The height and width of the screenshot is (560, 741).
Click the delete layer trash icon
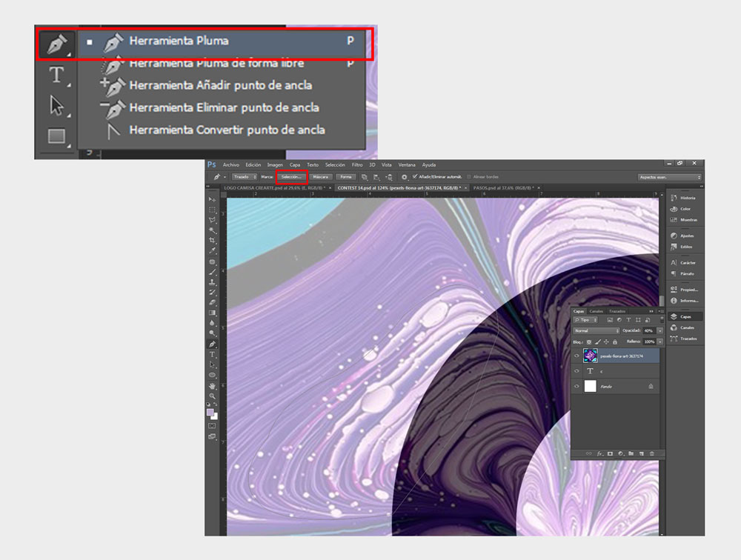point(651,453)
